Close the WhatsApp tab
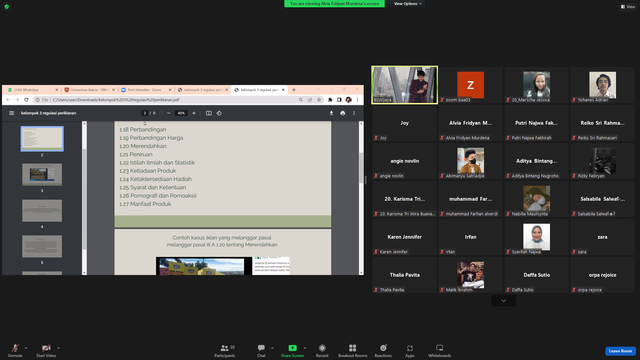640x360 pixels. [x=56, y=90]
